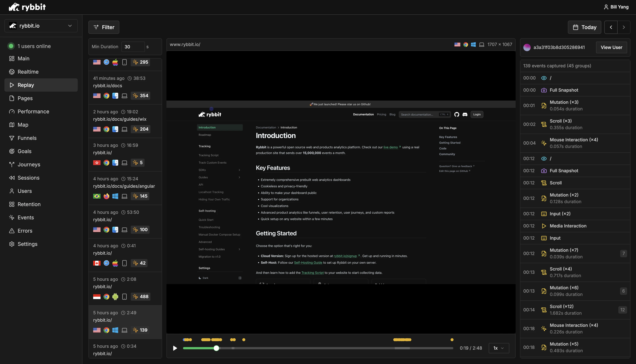Viewport: 636px width, 364px height.
Task: Open the Pages section
Action: pos(41,98)
